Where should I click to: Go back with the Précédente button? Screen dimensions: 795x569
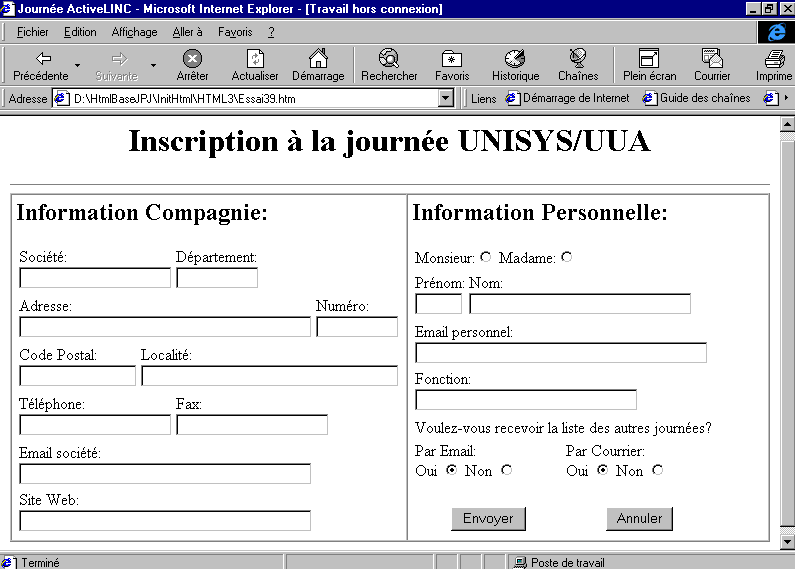point(41,65)
